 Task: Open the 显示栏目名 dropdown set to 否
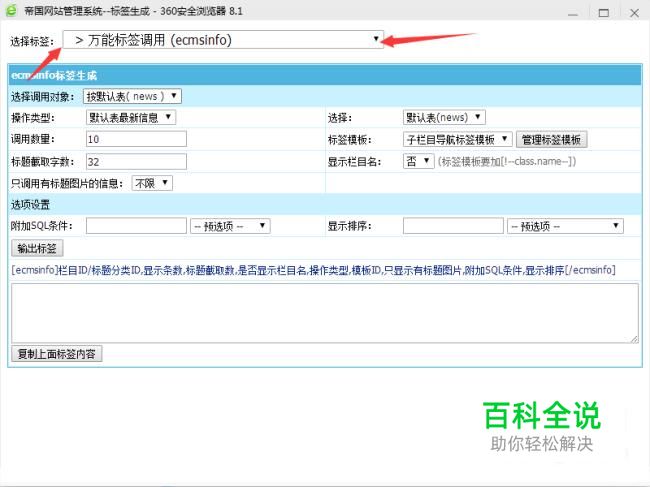click(x=418, y=161)
